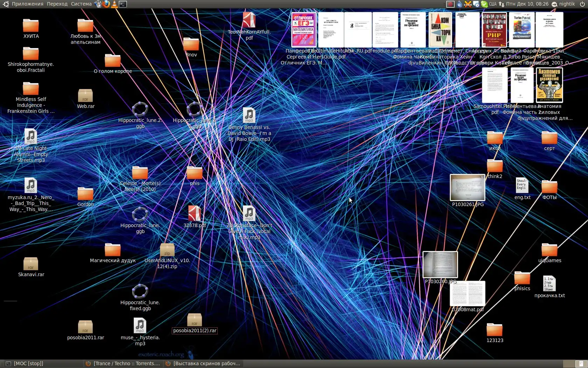588x368 pixels.
Task: Launch Firefox from the top panel
Action: tap(106, 4)
